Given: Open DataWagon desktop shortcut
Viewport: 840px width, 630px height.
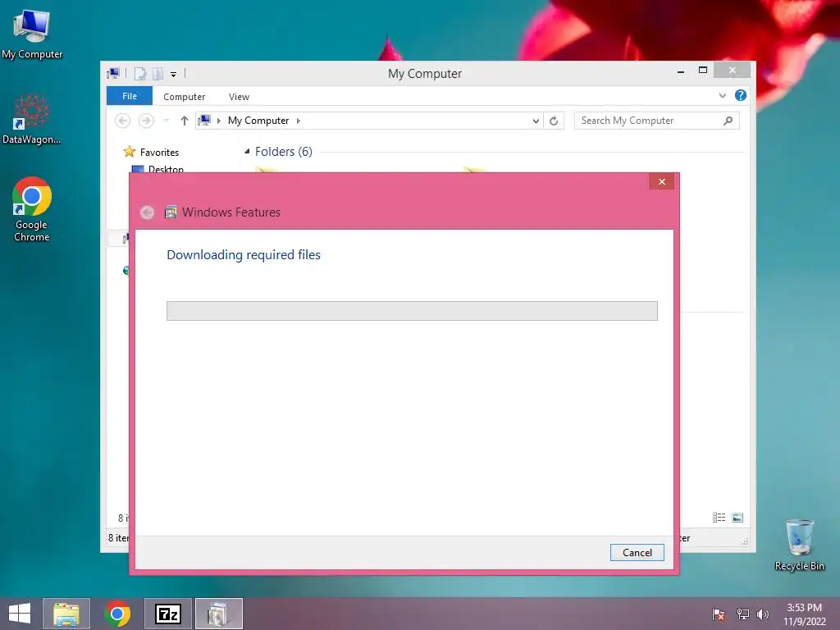Looking at the screenshot, I should click(x=31, y=119).
